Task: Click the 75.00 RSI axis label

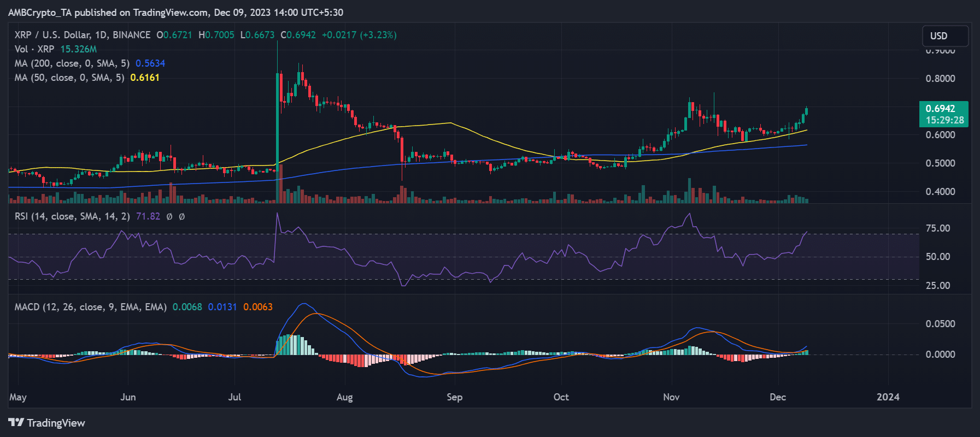Action: coord(938,228)
